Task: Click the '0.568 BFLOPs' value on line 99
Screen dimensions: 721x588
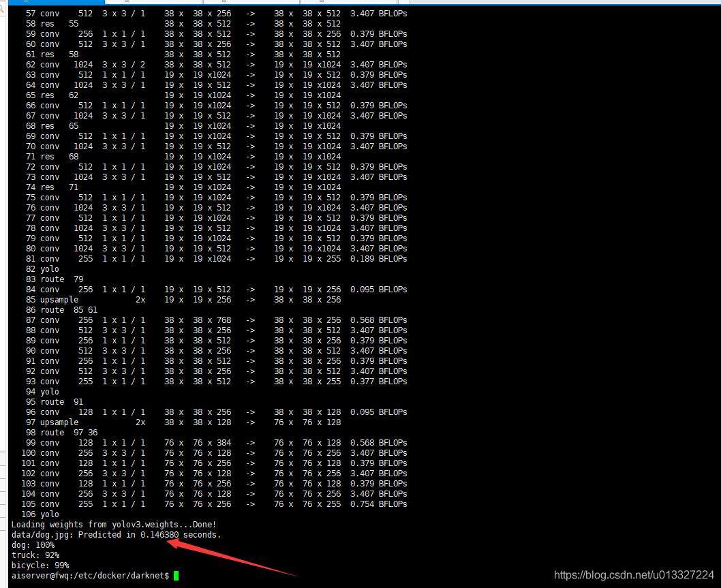Action: 378,443
